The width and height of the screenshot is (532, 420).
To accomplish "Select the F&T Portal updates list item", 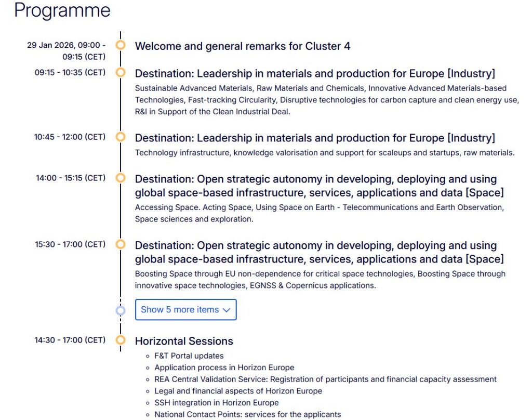I will click(189, 356).
